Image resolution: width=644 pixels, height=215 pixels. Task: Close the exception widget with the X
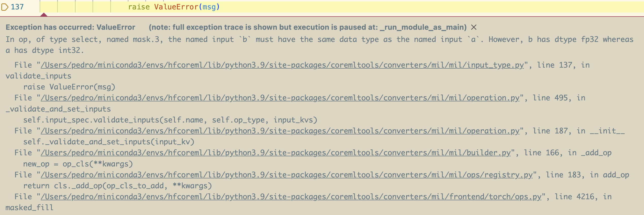click(x=474, y=27)
